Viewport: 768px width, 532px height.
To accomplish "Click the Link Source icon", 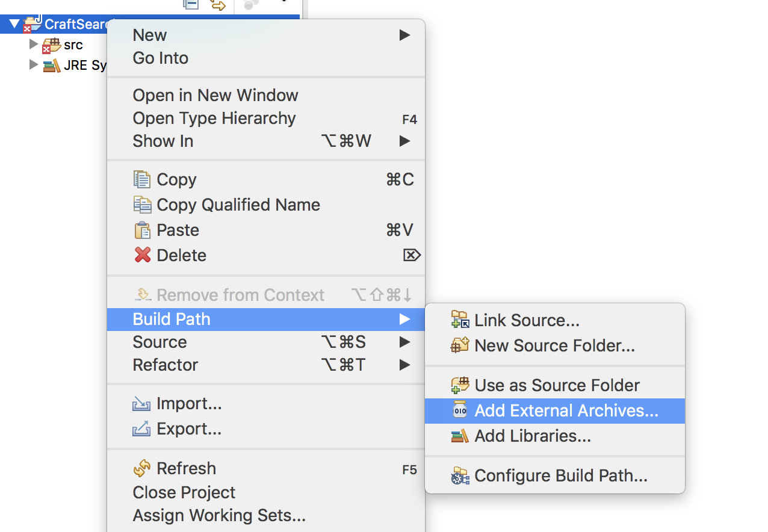I will 460,320.
